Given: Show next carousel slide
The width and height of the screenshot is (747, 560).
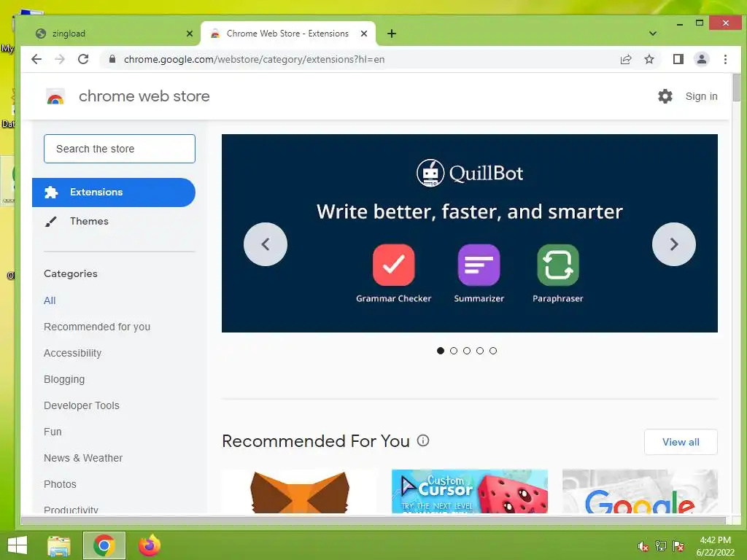Looking at the screenshot, I should coord(673,244).
